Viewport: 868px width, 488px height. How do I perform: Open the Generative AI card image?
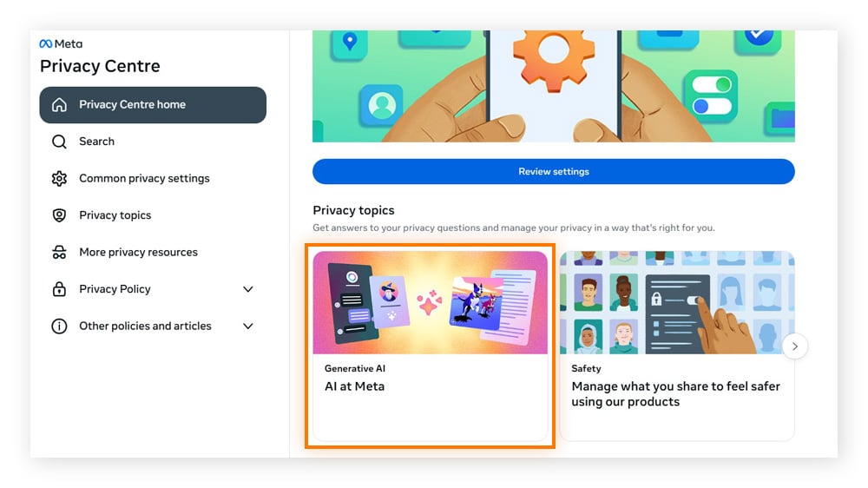(x=431, y=302)
